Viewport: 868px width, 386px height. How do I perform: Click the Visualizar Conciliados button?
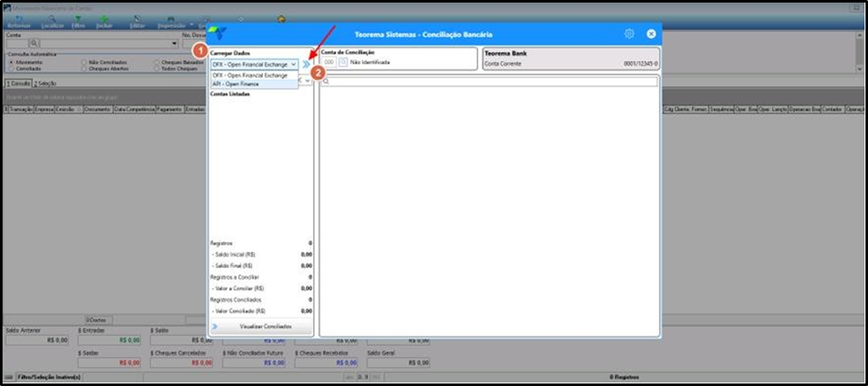(x=261, y=326)
